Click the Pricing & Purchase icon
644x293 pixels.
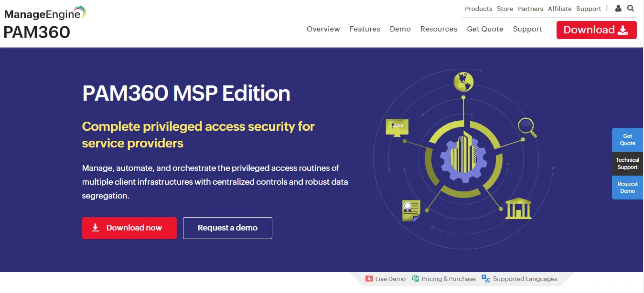point(416,279)
